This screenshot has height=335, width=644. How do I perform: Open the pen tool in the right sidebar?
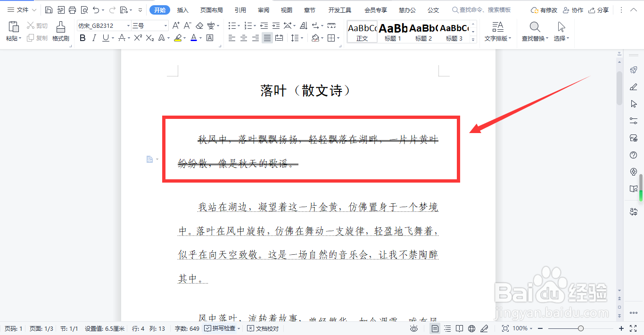click(x=634, y=87)
